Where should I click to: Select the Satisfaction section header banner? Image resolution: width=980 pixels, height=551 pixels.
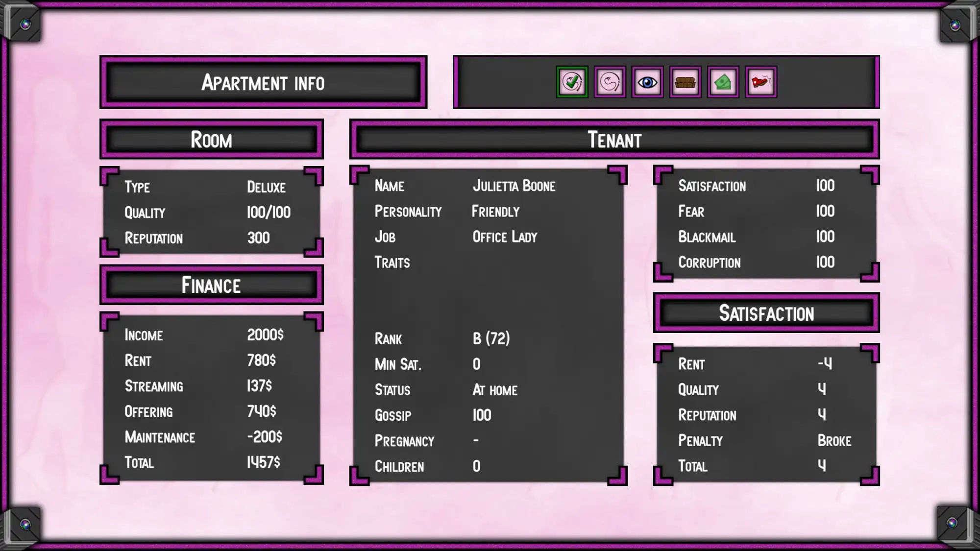766,313
